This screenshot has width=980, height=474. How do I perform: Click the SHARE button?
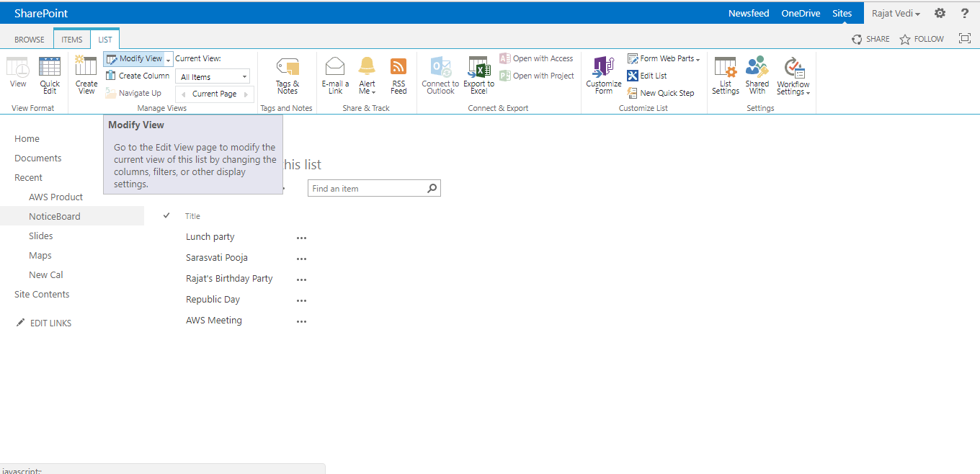tap(870, 39)
